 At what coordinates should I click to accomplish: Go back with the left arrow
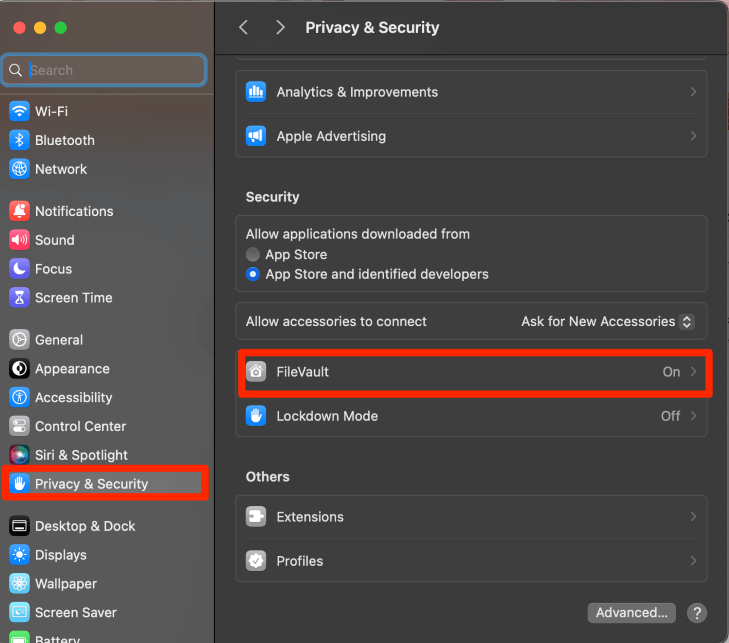click(x=243, y=27)
